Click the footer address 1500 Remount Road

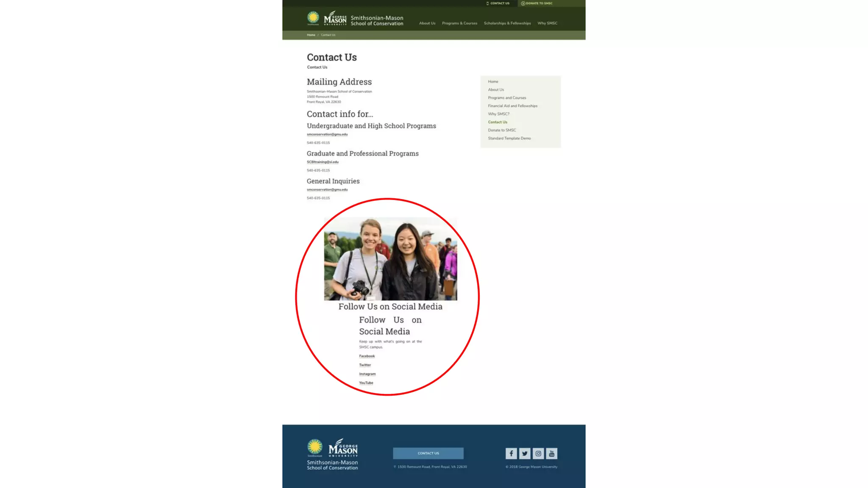pos(430,467)
